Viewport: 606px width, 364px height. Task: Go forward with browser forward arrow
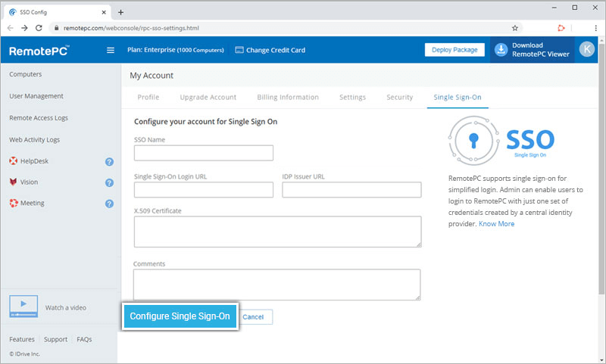(x=24, y=28)
